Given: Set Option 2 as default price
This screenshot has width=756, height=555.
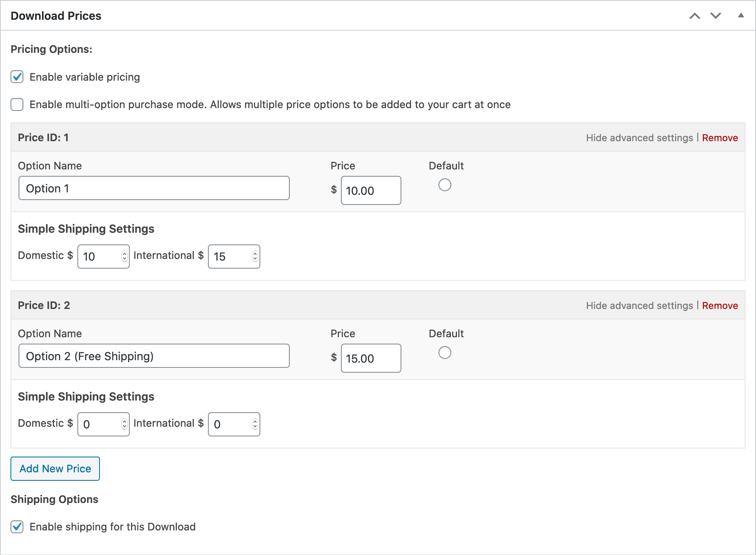Looking at the screenshot, I should pyautogui.click(x=444, y=353).
